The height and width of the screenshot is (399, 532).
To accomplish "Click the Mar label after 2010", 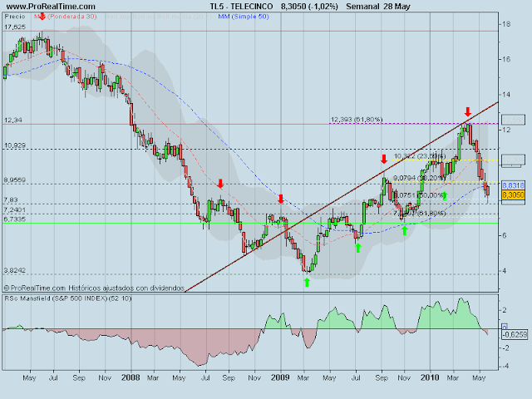I will click(x=452, y=377).
